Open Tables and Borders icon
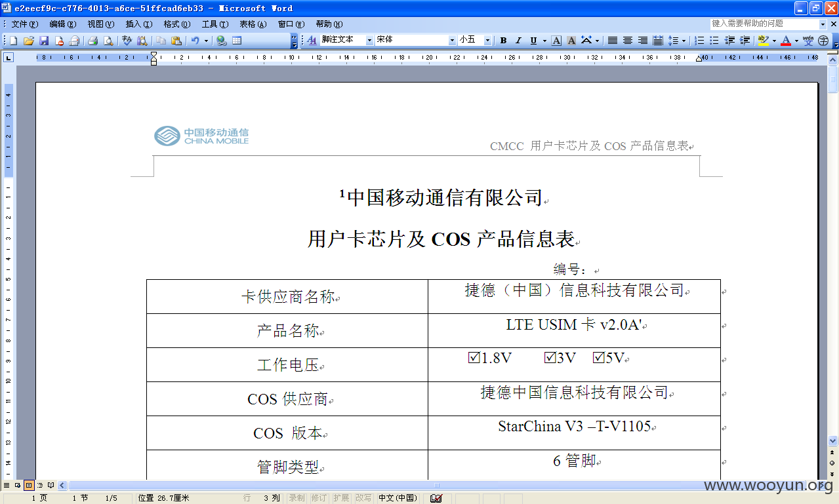 pos(237,41)
